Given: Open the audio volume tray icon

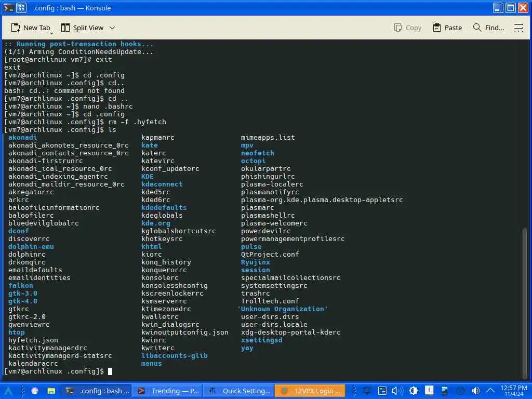Looking at the screenshot, I should click(x=397, y=391).
